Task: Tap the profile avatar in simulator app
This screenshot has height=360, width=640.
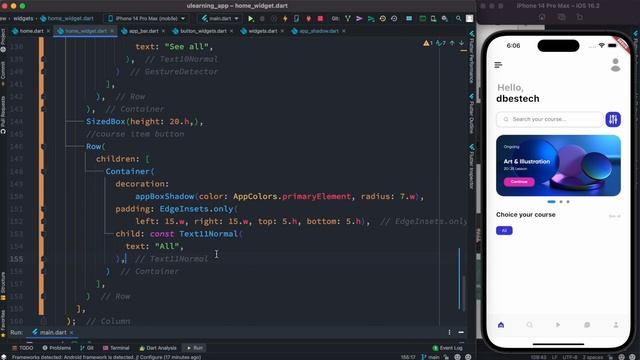Action: coord(616,65)
